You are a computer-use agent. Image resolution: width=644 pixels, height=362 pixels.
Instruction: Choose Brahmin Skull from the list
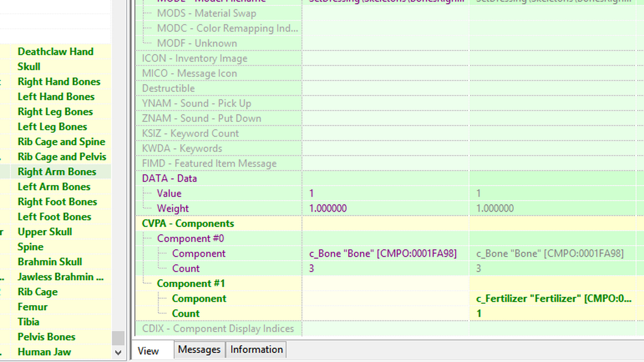(x=49, y=262)
